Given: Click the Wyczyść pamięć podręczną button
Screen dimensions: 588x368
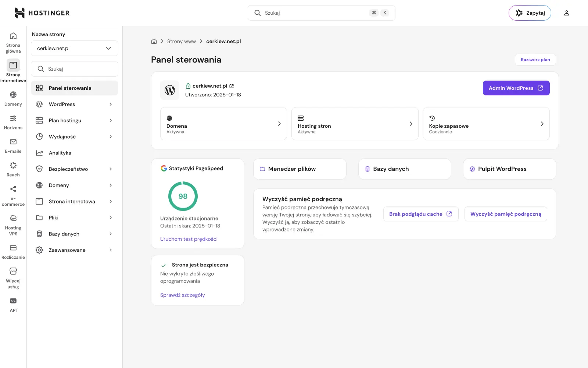Looking at the screenshot, I should coord(506,214).
